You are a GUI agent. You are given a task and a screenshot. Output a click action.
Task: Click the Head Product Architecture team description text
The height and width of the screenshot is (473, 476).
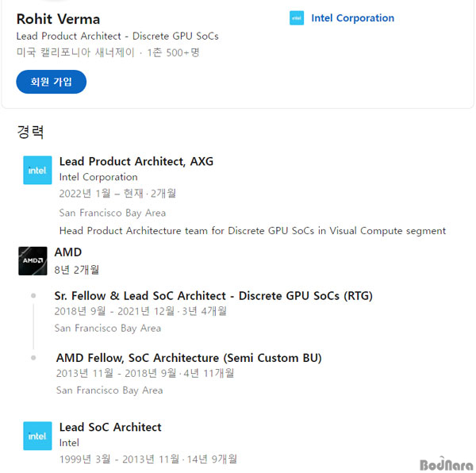click(x=252, y=231)
